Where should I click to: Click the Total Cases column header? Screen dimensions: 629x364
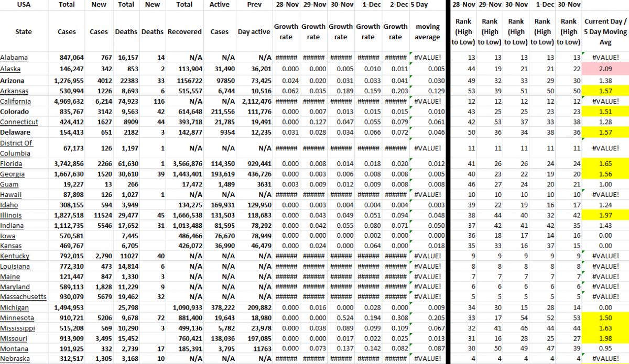67,21
